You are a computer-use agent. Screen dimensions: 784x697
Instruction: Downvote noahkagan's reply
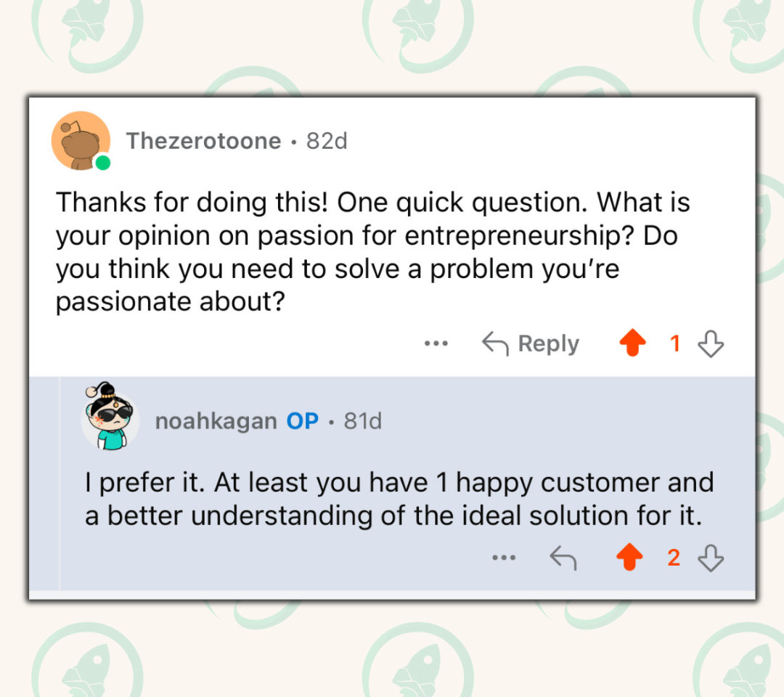[x=711, y=558]
